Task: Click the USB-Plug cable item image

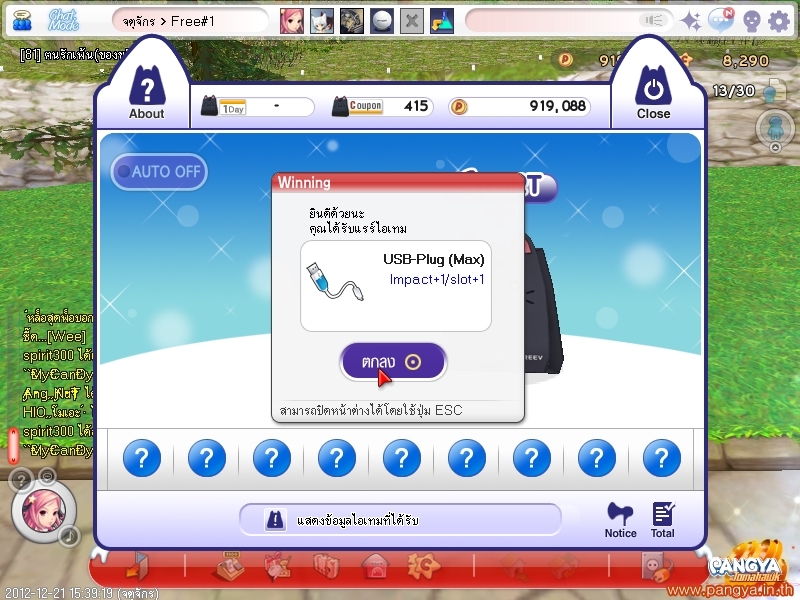Action: click(335, 281)
